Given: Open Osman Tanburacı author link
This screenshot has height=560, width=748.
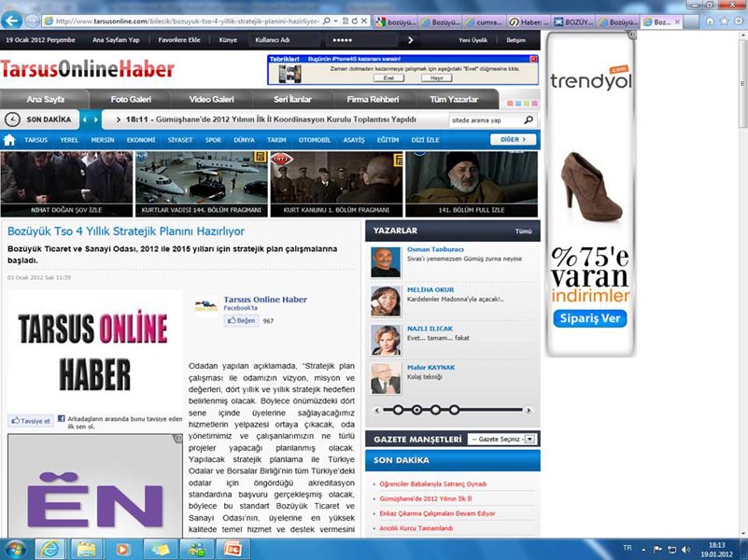Looking at the screenshot, I should tap(435, 249).
